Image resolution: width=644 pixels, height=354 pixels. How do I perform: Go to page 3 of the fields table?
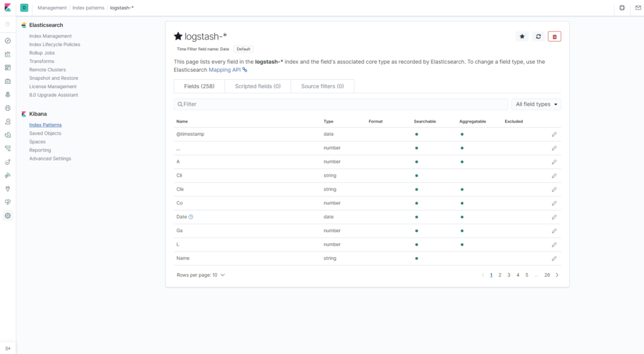[509, 275]
